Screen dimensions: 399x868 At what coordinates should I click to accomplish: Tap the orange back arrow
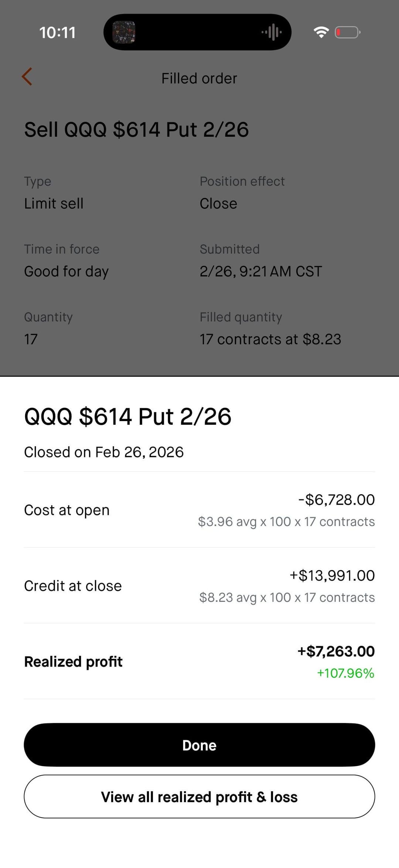[x=27, y=77]
